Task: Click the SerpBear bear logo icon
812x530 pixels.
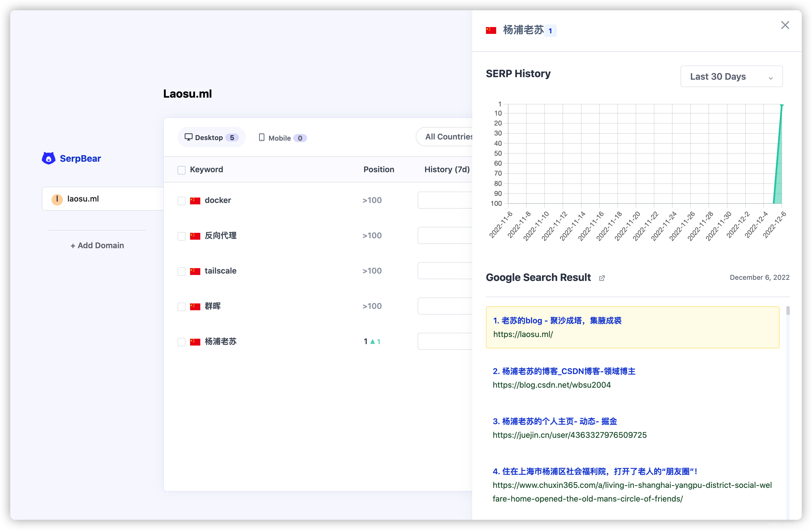Action: [48, 158]
